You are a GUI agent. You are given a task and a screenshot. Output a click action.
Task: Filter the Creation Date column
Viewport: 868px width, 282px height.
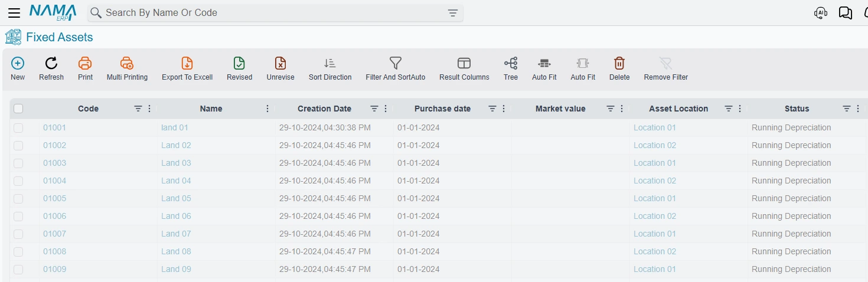pos(374,109)
